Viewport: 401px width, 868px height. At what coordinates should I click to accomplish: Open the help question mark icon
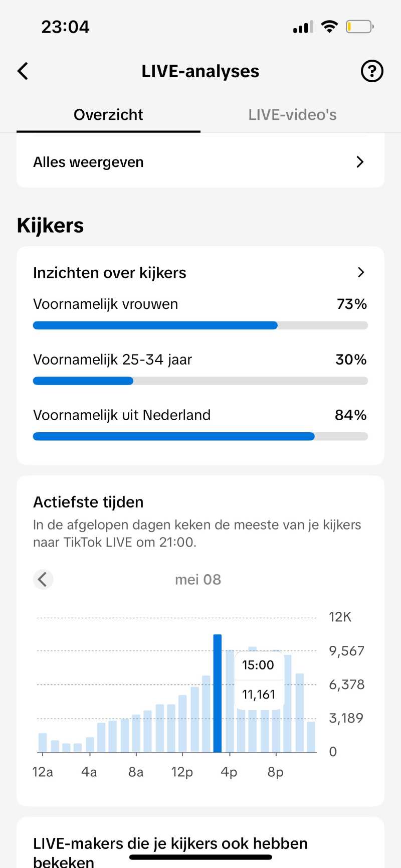pos(372,71)
